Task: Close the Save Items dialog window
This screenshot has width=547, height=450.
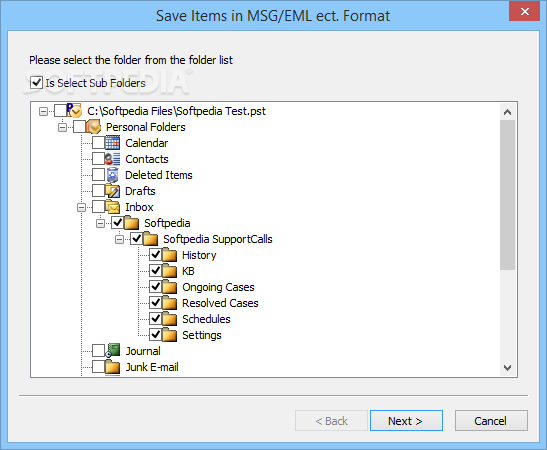Action: coord(524,12)
